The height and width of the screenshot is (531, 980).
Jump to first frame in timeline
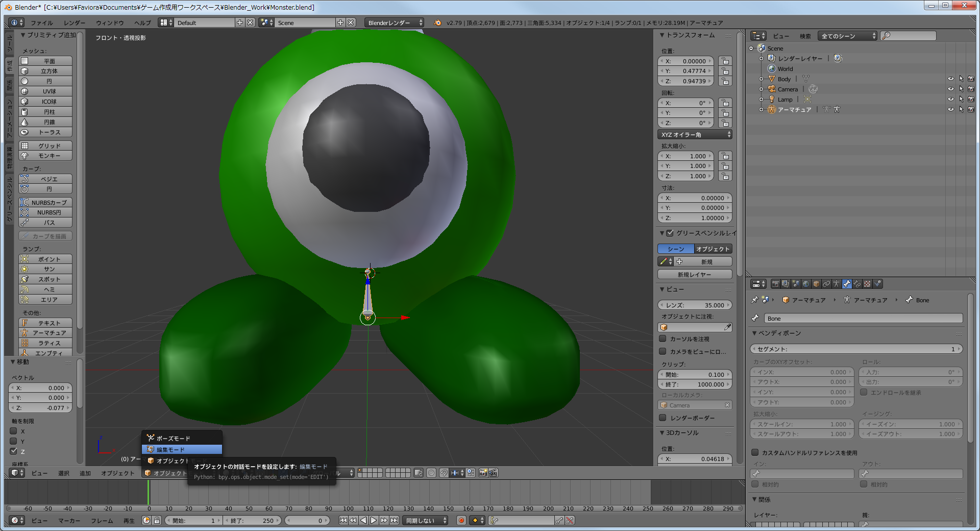click(343, 520)
